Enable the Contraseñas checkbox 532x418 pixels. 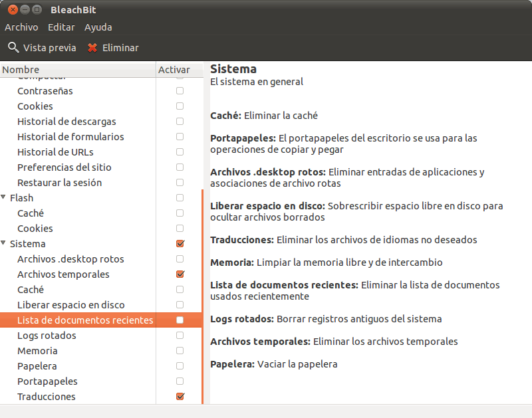coord(180,91)
